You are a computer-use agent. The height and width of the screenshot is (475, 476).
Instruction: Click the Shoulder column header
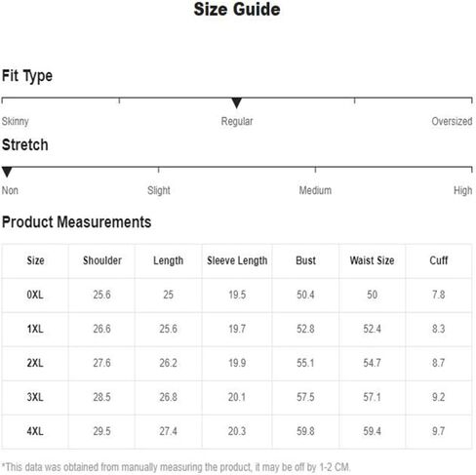102,260
